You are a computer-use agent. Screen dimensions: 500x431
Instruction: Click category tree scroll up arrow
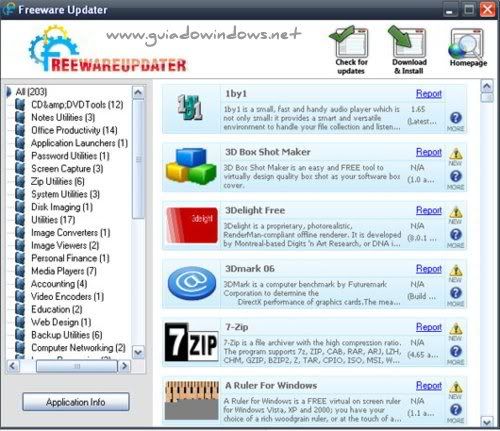point(138,92)
